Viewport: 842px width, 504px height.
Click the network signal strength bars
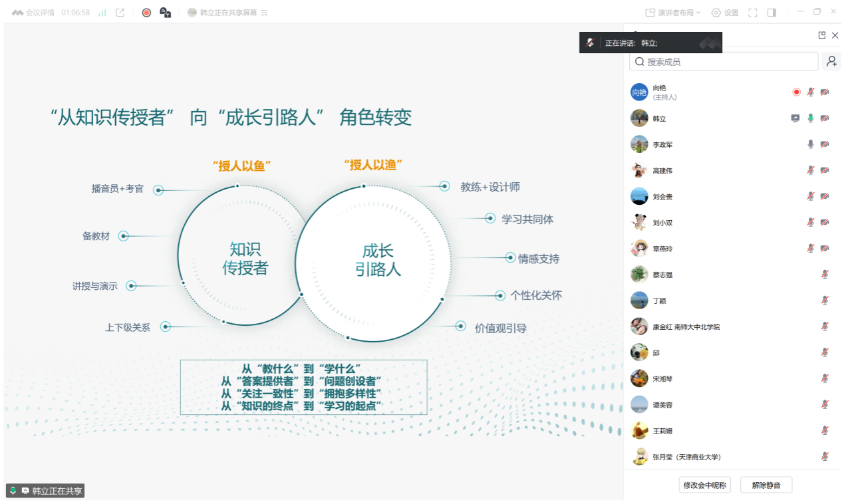(x=102, y=13)
